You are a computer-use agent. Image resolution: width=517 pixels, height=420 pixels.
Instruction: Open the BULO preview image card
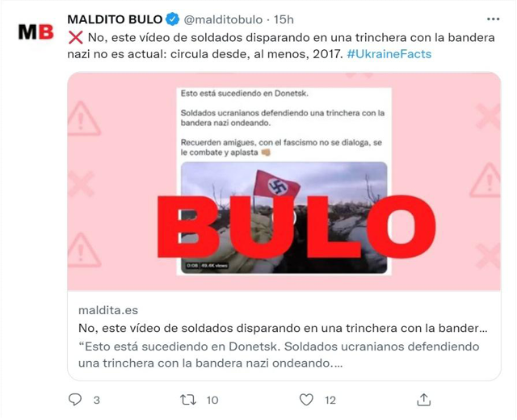pyautogui.click(x=284, y=181)
